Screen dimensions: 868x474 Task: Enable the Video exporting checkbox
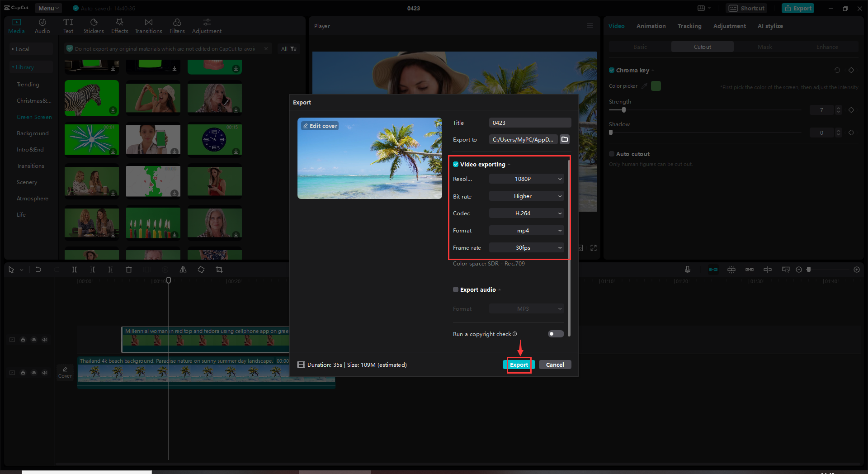456,164
